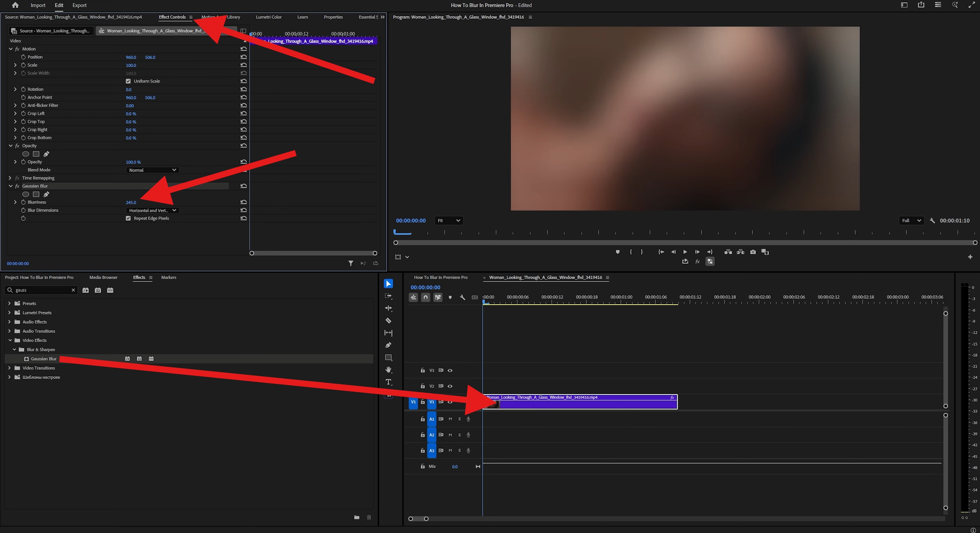
Task: Select the Pen tool
Action: (388, 345)
